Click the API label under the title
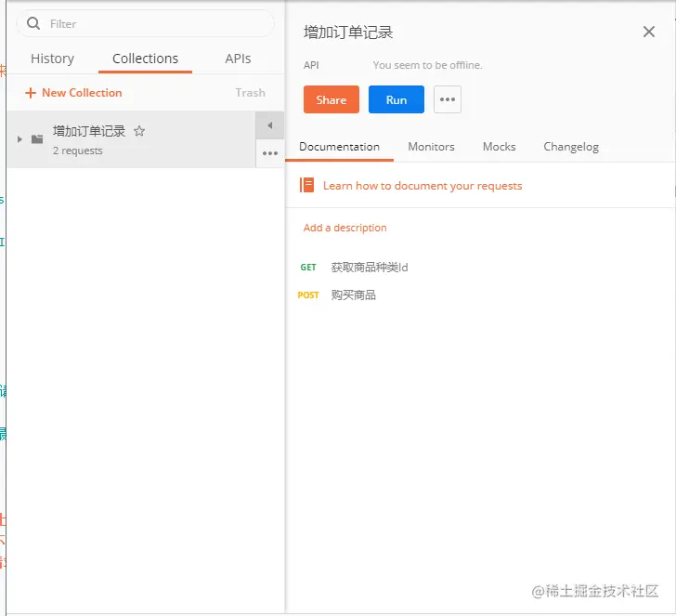This screenshot has width=676, height=616. click(x=311, y=65)
